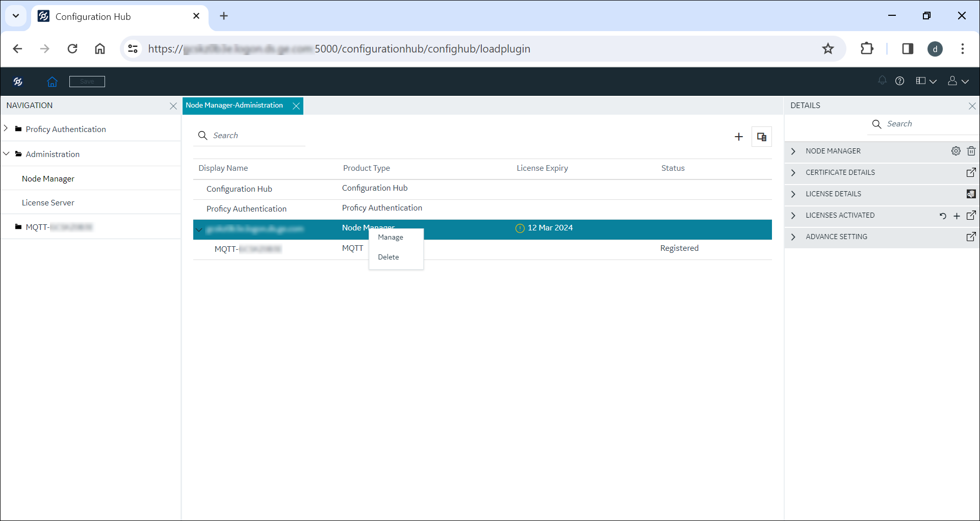
Task: Click the register product icon beside plus
Action: (x=762, y=137)
